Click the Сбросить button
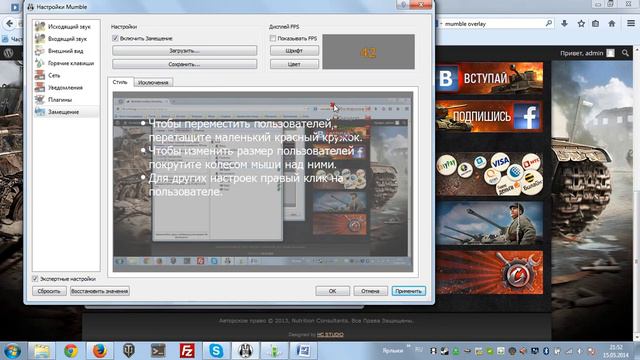 coord(49,291)
